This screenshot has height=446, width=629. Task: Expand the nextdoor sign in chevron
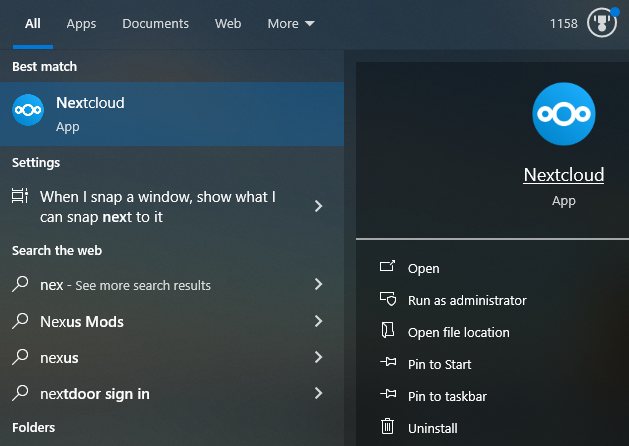click(319, 393)
